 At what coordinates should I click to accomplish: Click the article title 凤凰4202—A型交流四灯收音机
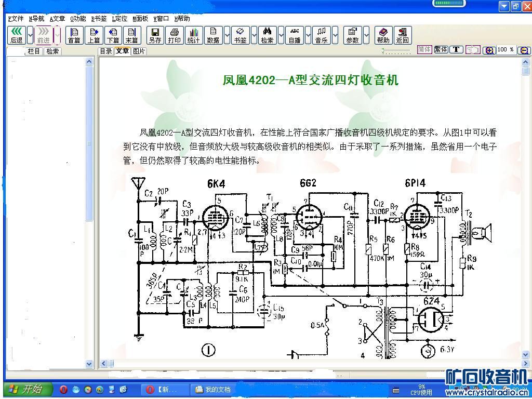[310, 81]
